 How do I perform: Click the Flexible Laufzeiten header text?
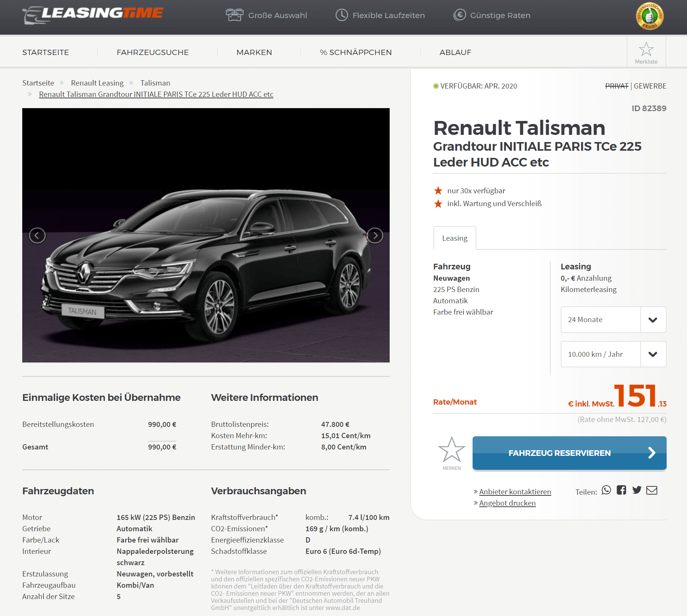[x=389, y=15]
